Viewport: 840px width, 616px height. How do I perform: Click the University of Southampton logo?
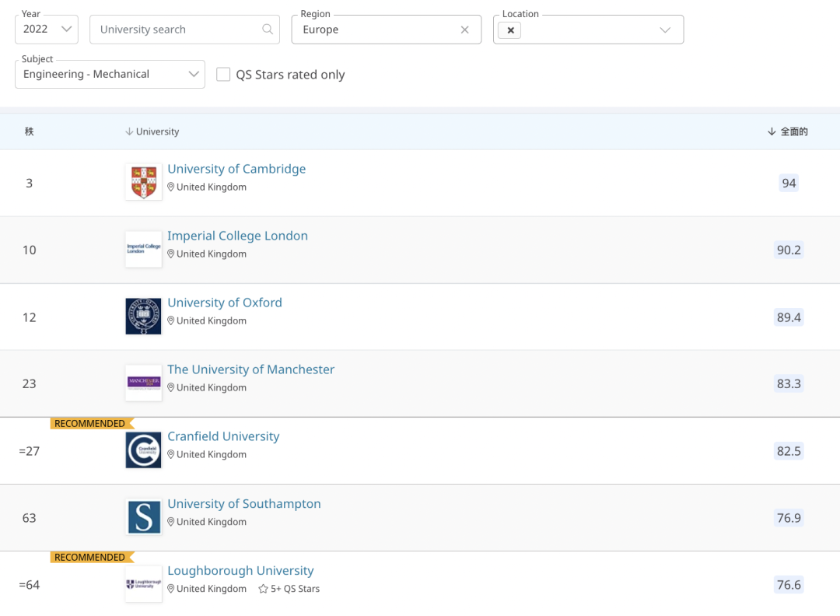coord(143,517)
